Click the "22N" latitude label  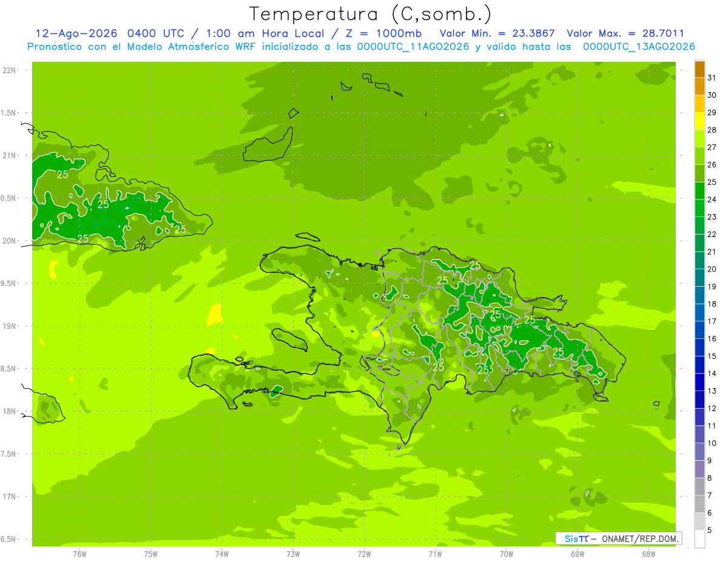pyautogui.click(x=10, y=70)
